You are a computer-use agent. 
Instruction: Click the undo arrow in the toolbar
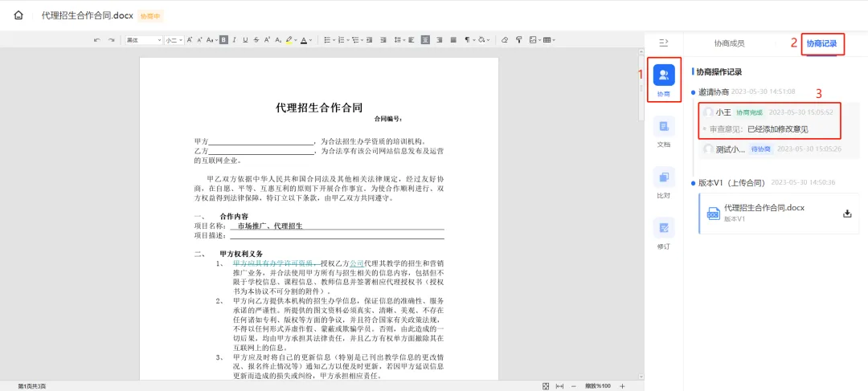97,40
